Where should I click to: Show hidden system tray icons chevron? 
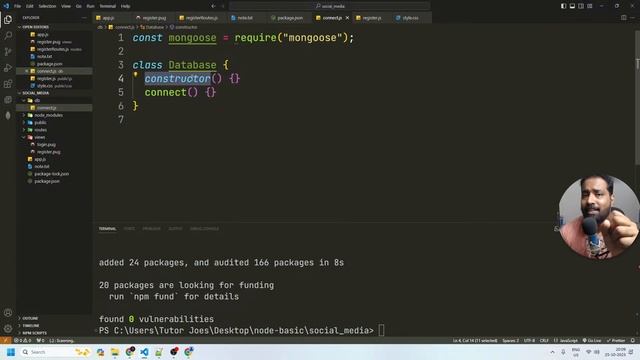click(x=552, y=352)
